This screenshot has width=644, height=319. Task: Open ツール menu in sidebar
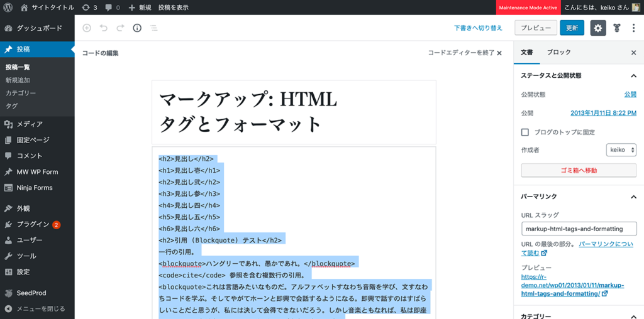(37, 256)
